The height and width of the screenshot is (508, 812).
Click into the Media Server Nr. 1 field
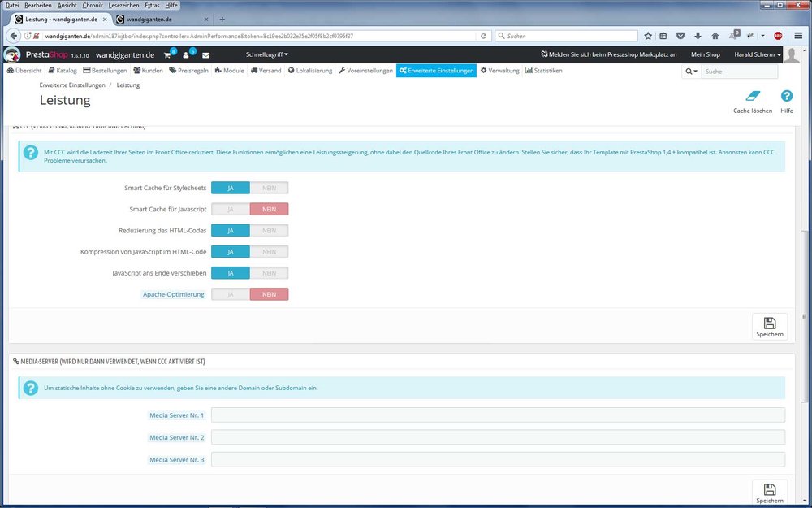pyautogui.click(x=498, y=415)
